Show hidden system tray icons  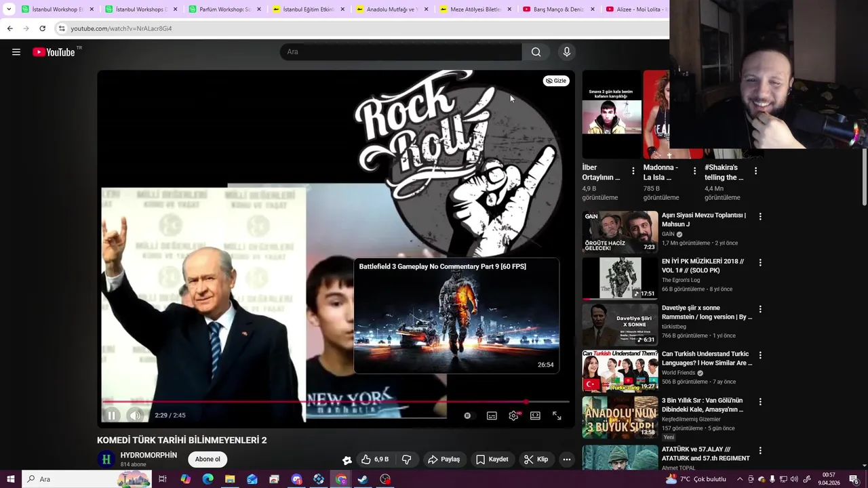point(740,479)
